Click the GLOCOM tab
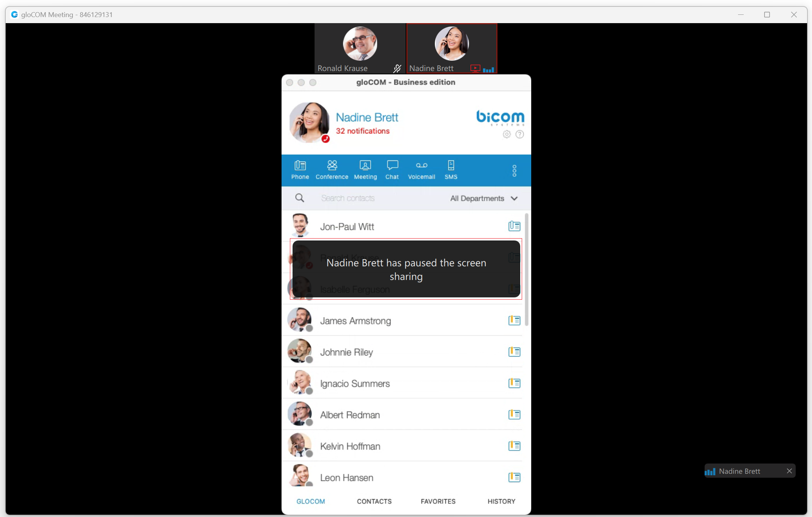Viewport: 812px width, 517px height. pyautogui.click(x=311, y=501)
